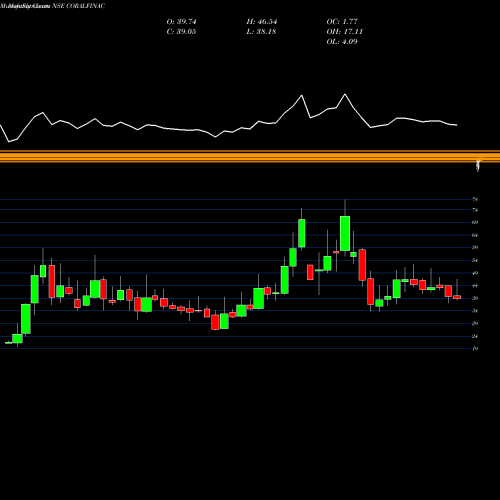Click the high price value H: 46.54
Screen dimensions: 500x500
262,22
